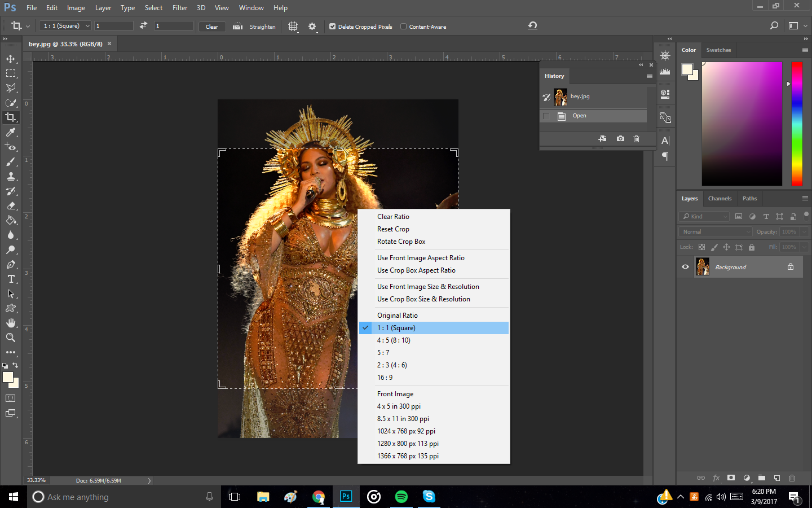Switch to the Channels tab

click(720, 199)
